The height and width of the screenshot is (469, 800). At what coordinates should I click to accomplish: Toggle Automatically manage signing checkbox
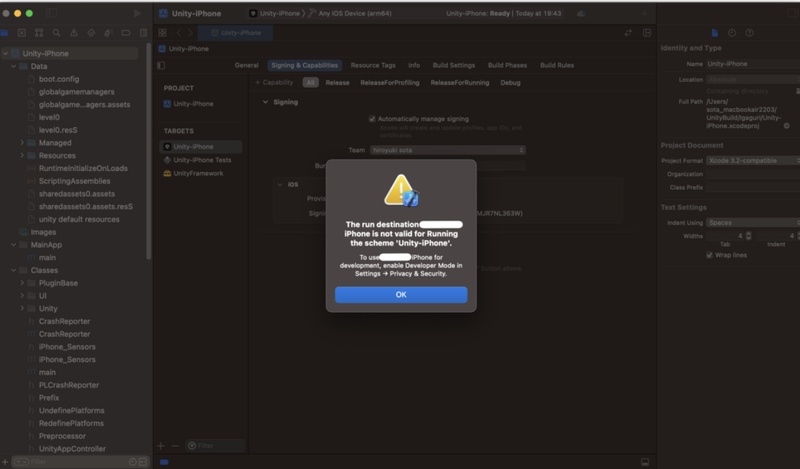tap(372, 119)
